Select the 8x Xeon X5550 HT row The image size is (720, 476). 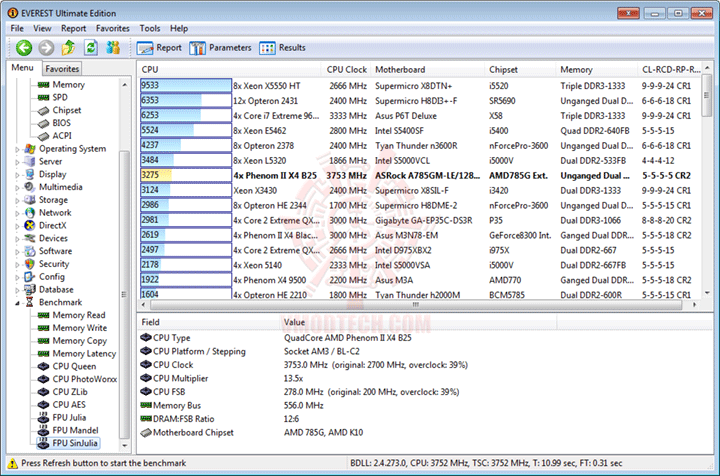tap(420, 86)
